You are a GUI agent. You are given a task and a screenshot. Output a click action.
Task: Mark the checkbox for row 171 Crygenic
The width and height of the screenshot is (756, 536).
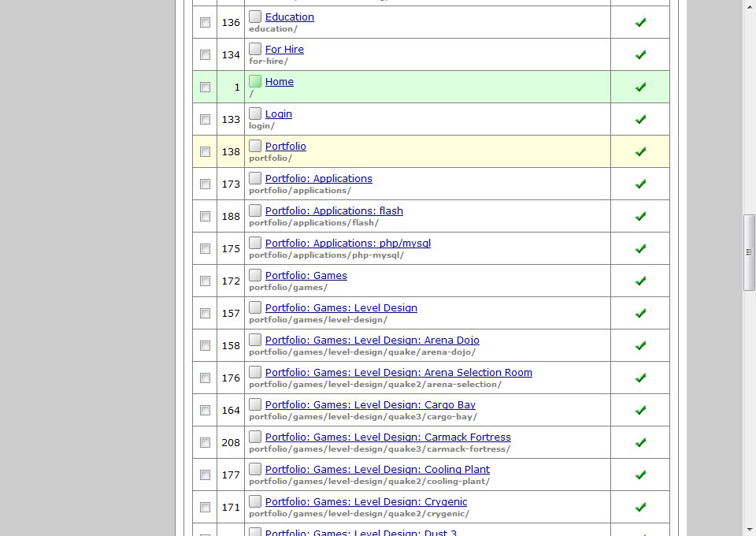(206, 508)
